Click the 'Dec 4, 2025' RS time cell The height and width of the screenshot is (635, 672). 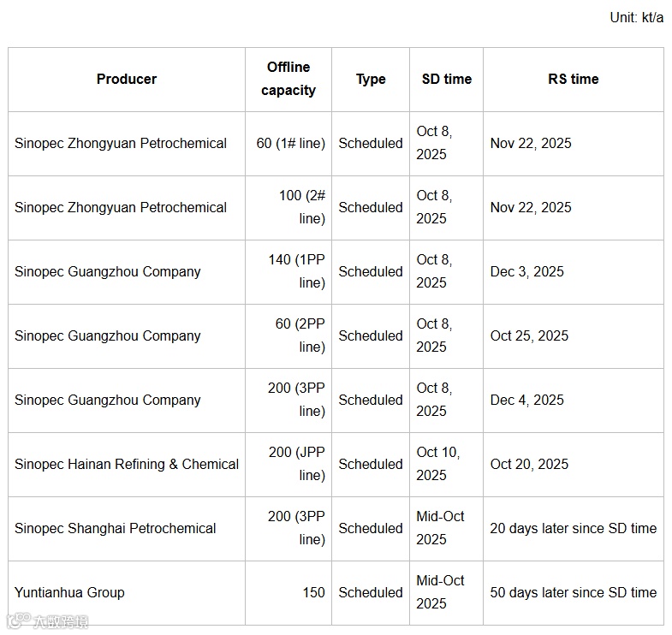526,400
